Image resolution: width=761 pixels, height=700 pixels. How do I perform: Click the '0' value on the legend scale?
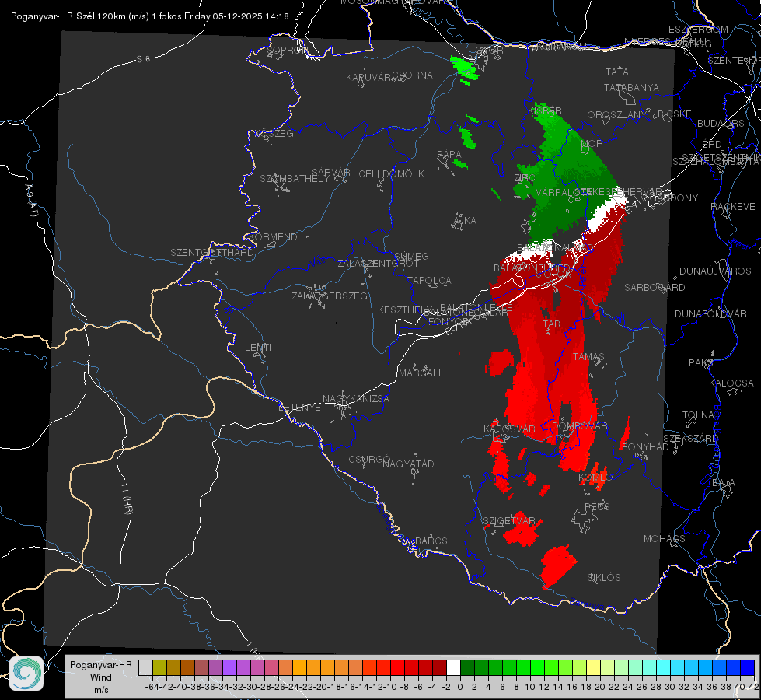460,687
